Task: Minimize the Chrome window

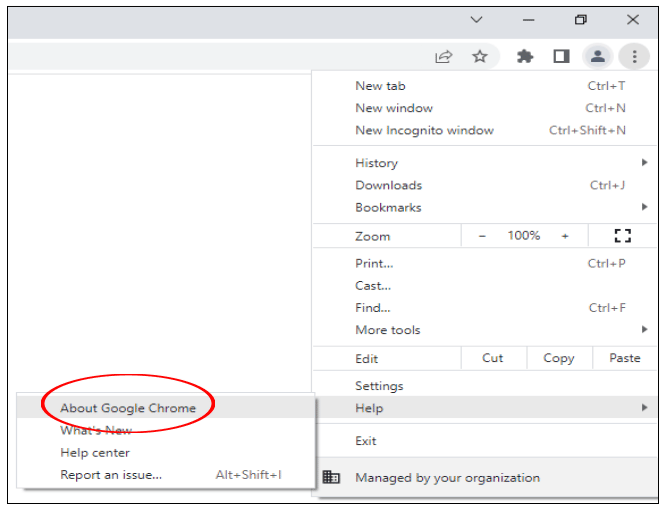Action: point(528,20)
